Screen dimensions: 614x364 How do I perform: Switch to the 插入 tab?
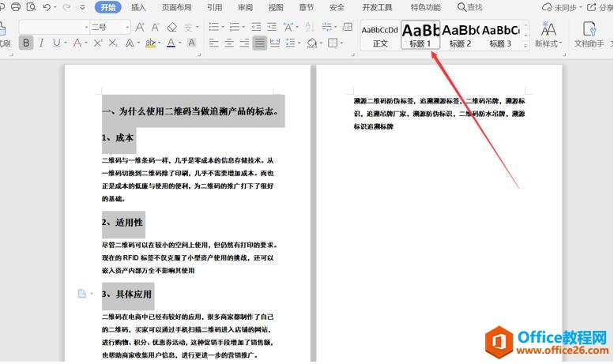click(x=138, y=7)
